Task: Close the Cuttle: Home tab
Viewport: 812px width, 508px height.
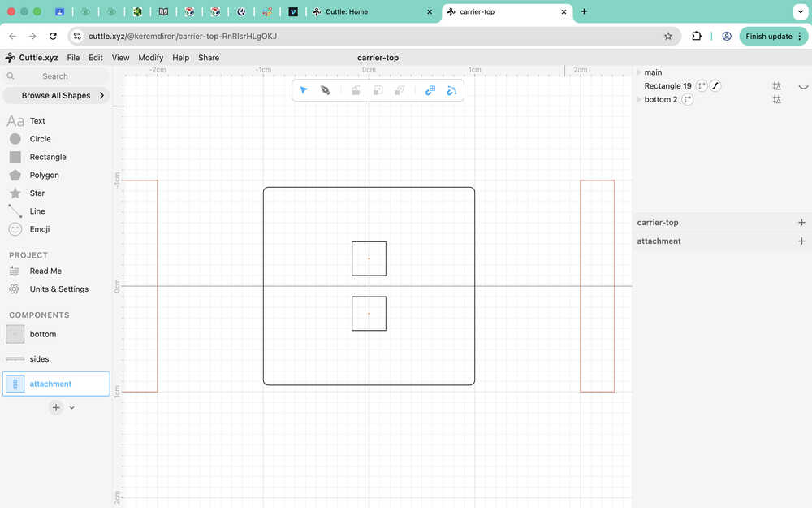Action: point(430,11)
